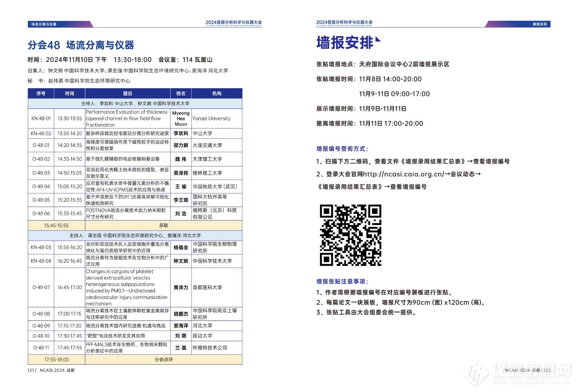Select cell 'O-48-07'
Screen dimensions: 578x392
coord(41,288)
